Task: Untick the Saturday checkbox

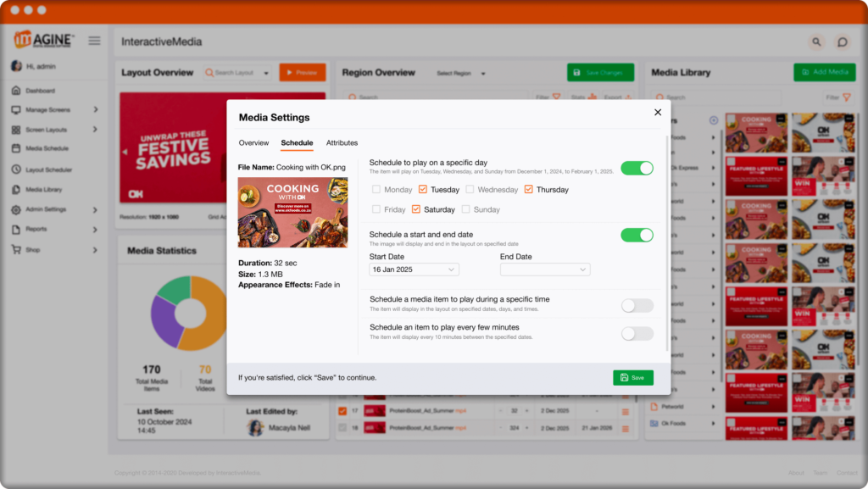Action: point(416,209)
